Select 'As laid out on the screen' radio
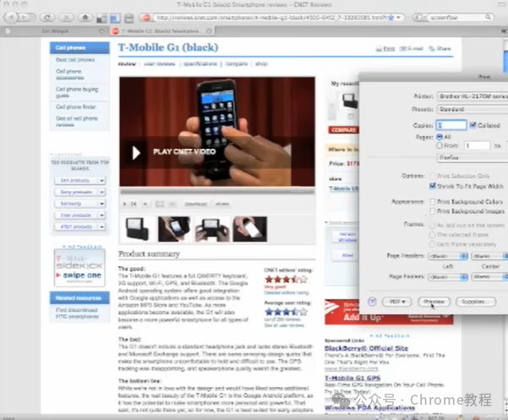The width and height of the screenshot is (508, 420). 432,225
